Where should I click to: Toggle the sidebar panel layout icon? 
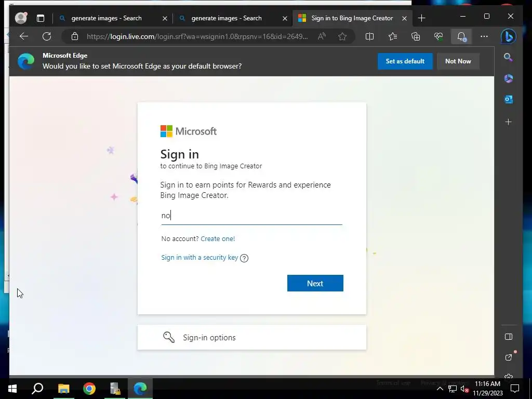click(508, 337)
